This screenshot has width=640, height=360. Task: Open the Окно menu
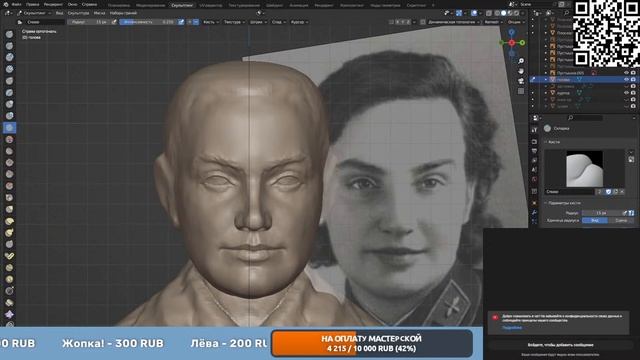pos(72,4)
